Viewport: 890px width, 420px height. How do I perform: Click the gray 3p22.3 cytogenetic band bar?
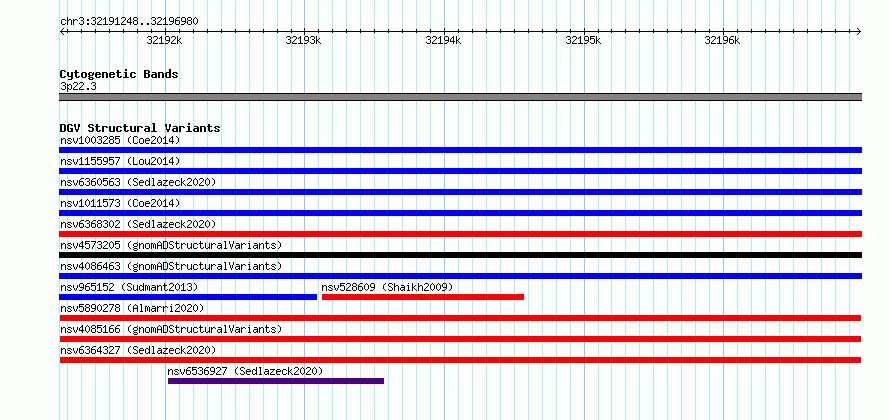pos(460,97)
